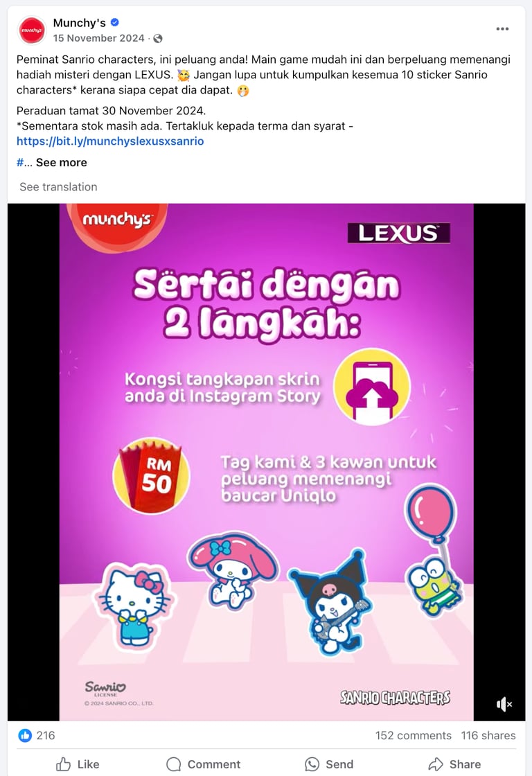Click the hashtag at start of last line
The image size is (532, 776).
tap(20, 162)
